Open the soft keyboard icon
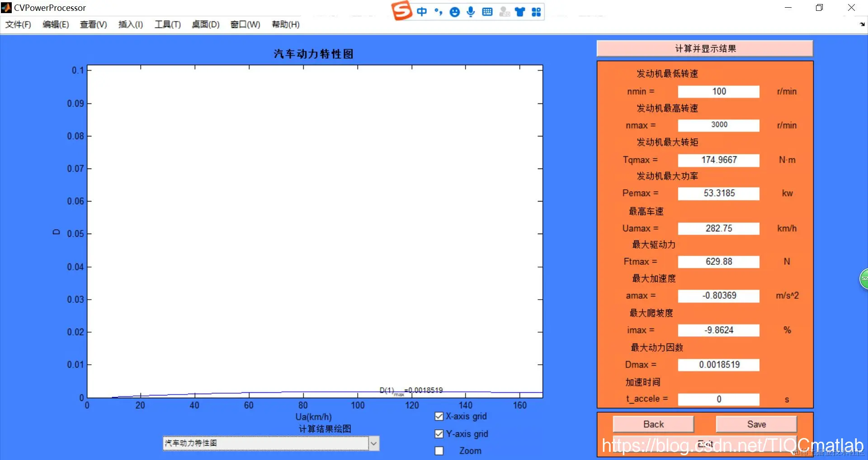 pos(487,12)
